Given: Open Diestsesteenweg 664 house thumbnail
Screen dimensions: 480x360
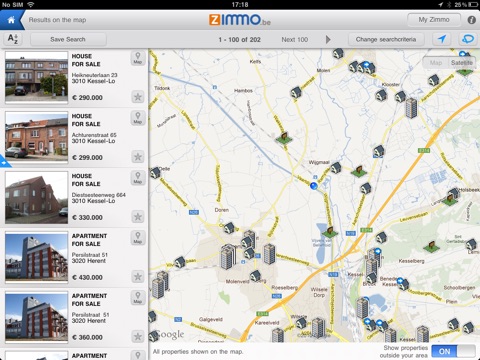Looking at the screenshot, I should point(37,197).
